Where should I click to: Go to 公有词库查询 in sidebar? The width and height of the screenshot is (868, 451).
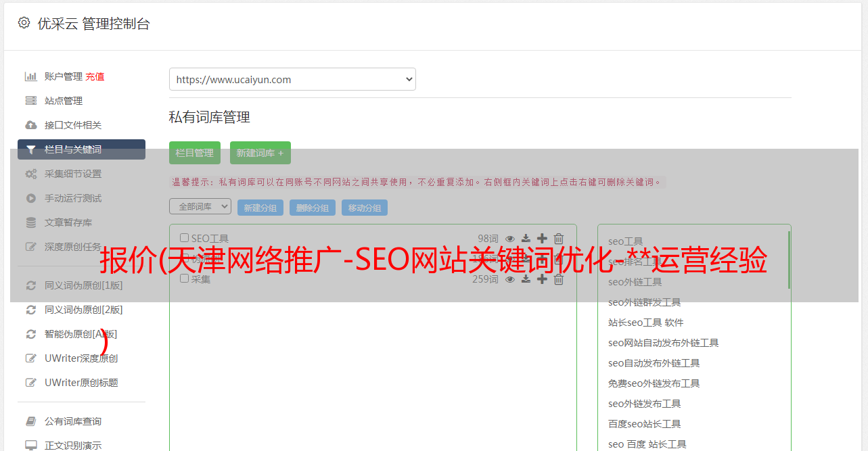point(73,421)
